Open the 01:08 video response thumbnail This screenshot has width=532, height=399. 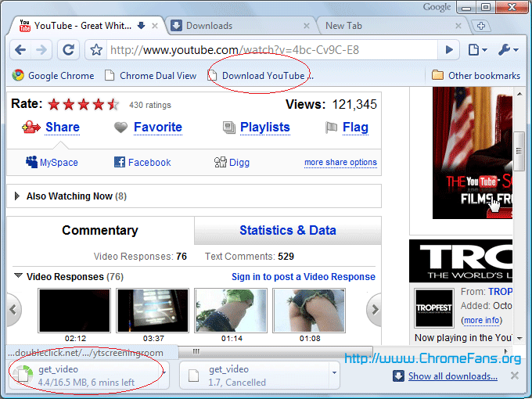point(309,311)
